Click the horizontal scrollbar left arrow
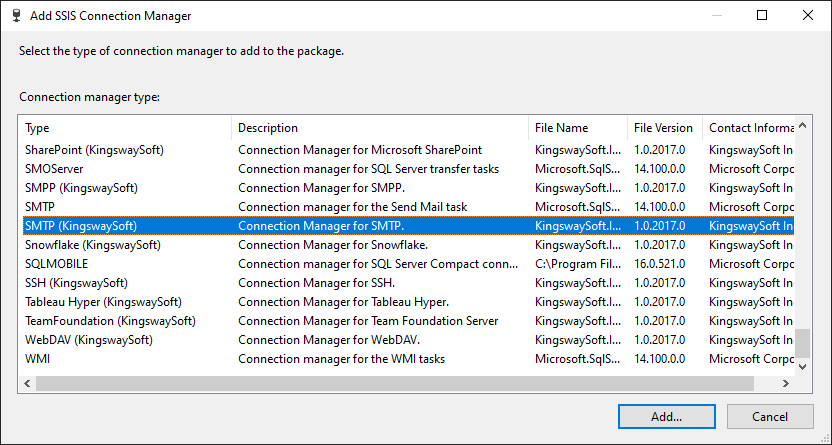Screen dimensions: 832x445 pos(28,383)
